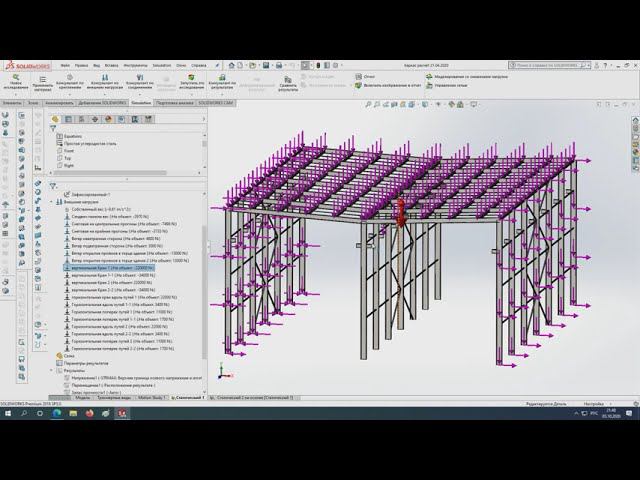Switch to the Motion Study 1 bottom tab
Screen dimensions: 640x480
[x=151, y=397]
